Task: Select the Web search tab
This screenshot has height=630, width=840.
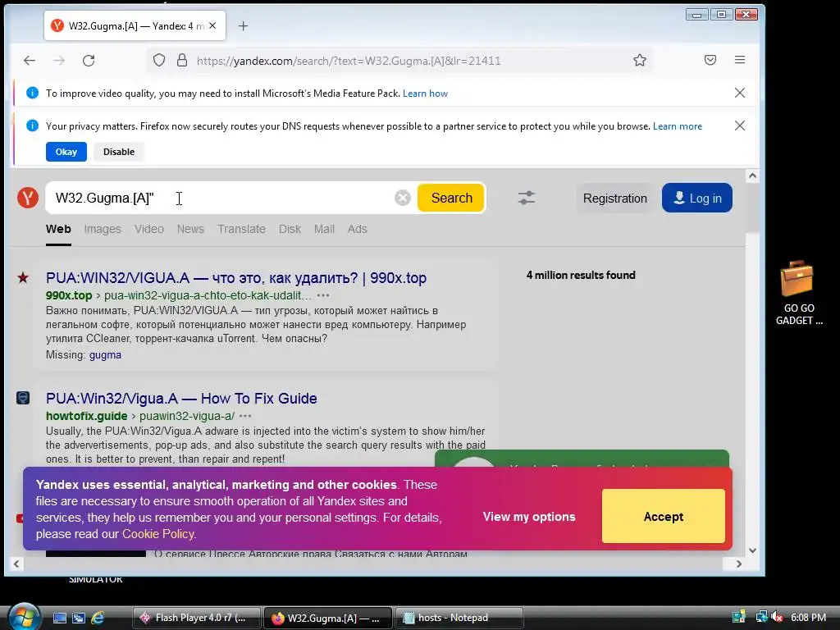Action: [58, 230]
